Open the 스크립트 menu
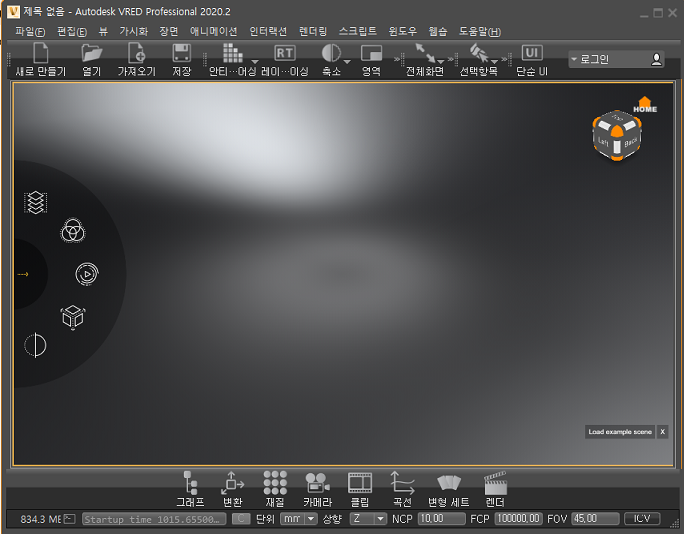 tap(358, 31)
